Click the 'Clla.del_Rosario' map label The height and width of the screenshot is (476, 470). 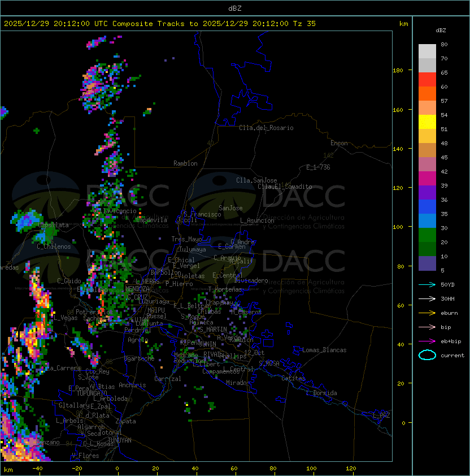(266, 128)
